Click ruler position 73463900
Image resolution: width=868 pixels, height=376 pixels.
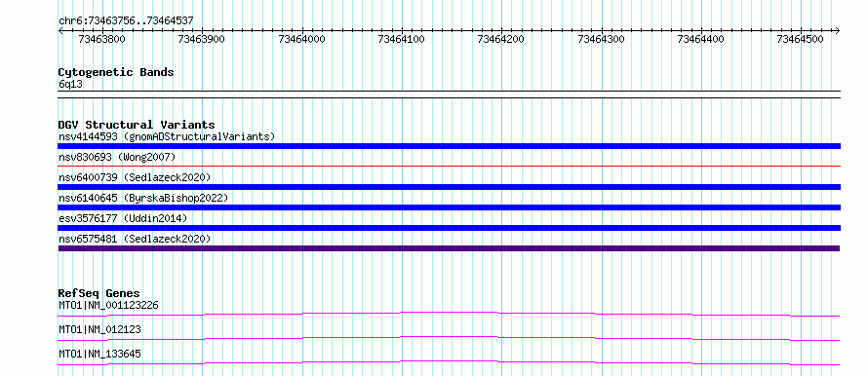click(202, 39)
